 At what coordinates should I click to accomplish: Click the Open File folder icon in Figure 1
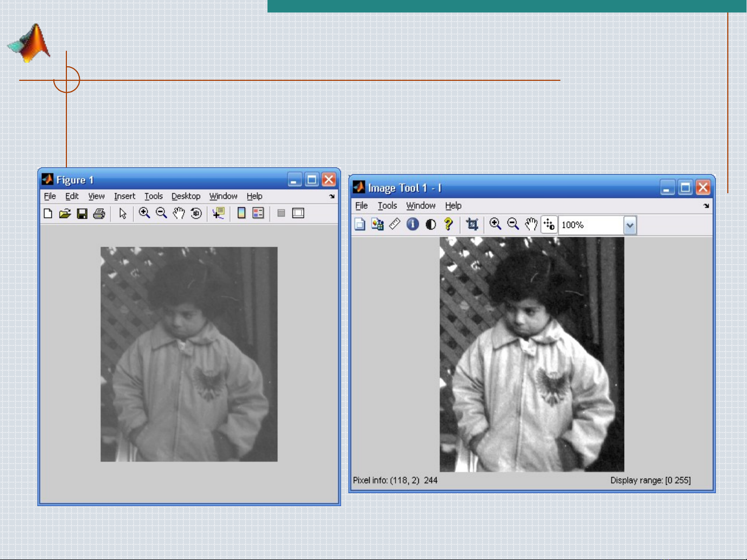[x=65, y=213]
